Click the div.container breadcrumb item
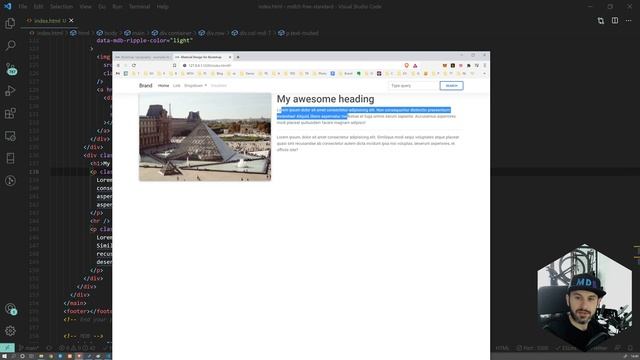The width and height of the screenshot is (640, 360). click(172, 33)
